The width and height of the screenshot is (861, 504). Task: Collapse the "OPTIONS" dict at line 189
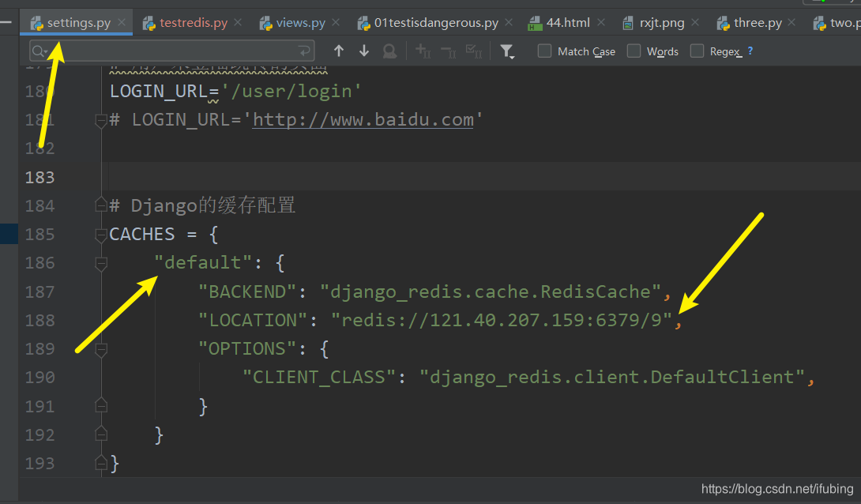(101, 348)
